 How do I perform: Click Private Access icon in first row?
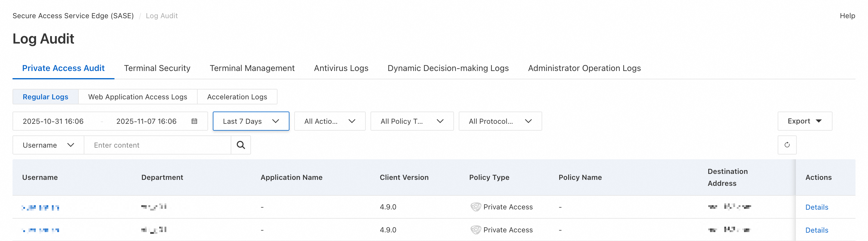475,207
